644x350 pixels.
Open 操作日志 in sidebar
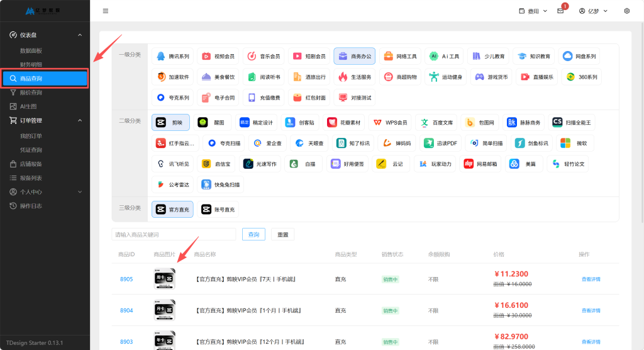[31, 206]
